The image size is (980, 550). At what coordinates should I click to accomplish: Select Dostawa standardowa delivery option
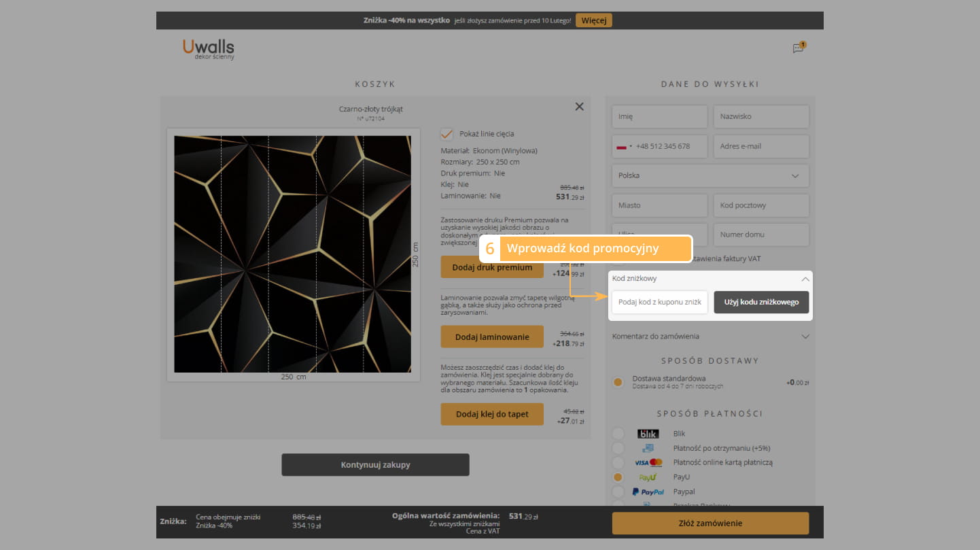pos(618,382)
